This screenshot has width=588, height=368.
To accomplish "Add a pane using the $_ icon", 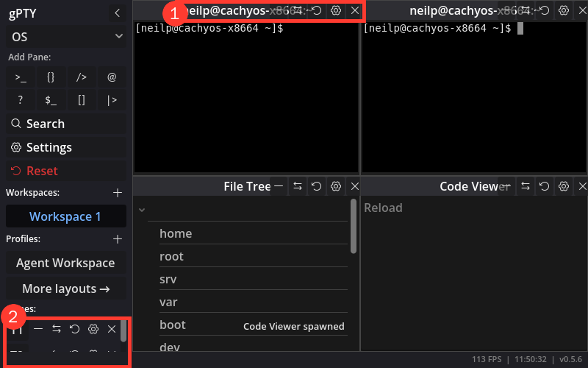I will 51,100.
